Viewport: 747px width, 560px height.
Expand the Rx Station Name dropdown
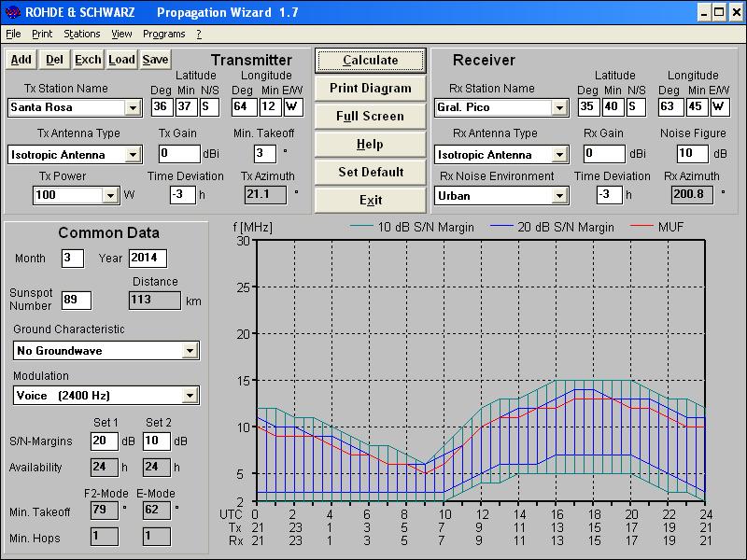[559, 107]
